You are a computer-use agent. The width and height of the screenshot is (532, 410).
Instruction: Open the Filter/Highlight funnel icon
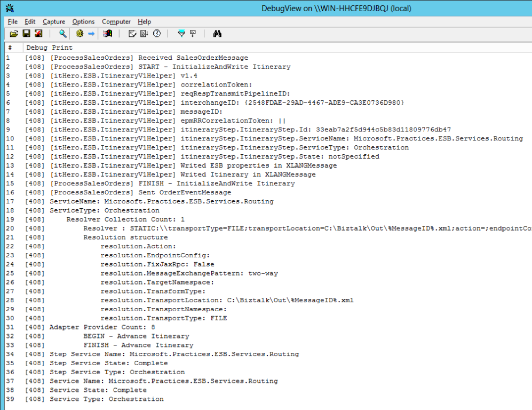pos(181,33)
